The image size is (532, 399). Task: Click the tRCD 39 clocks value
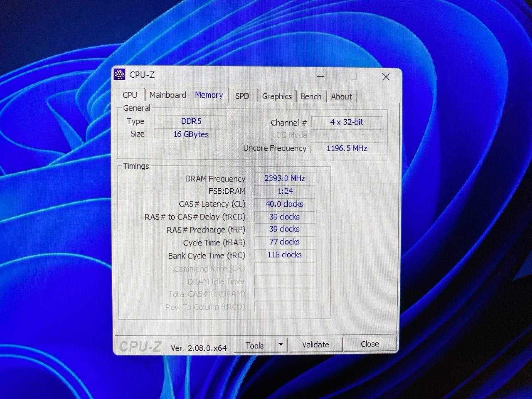tap(285, 217)
